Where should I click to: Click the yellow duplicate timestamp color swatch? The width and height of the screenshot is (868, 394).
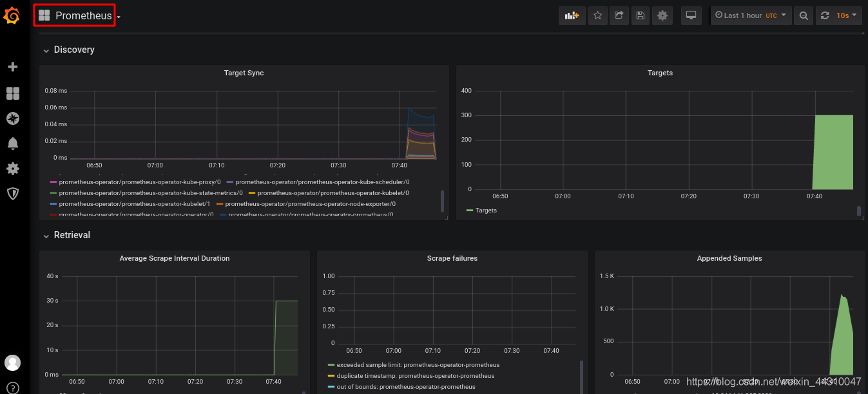(x=331, y=376)
